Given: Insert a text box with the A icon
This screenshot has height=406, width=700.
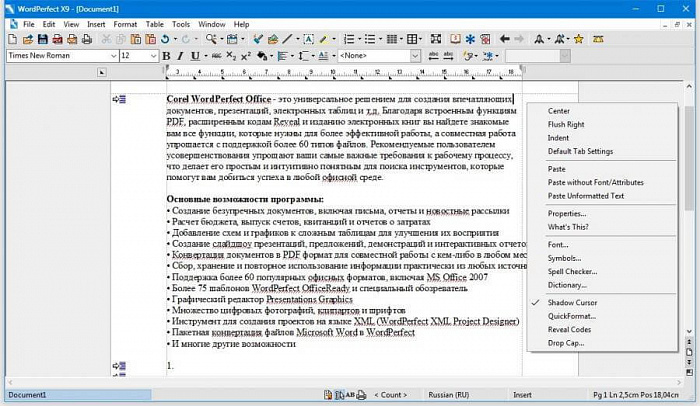Looking at the screenshot, I should (308, 39).
